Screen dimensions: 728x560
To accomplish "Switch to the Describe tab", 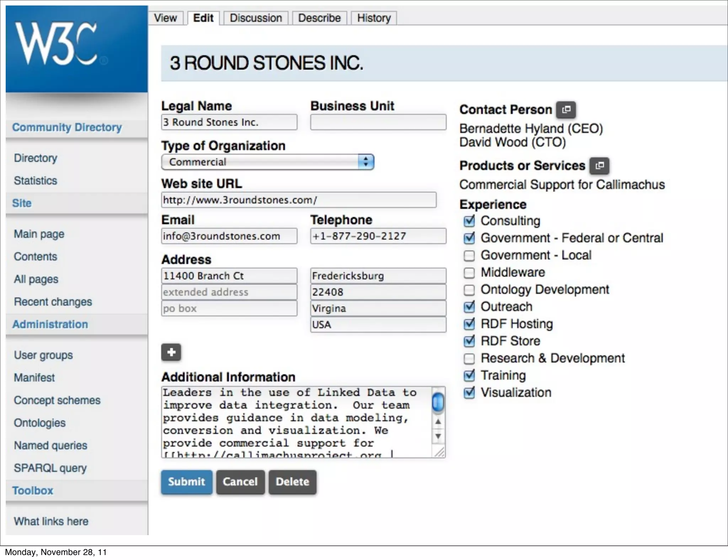I will point(319,18).
